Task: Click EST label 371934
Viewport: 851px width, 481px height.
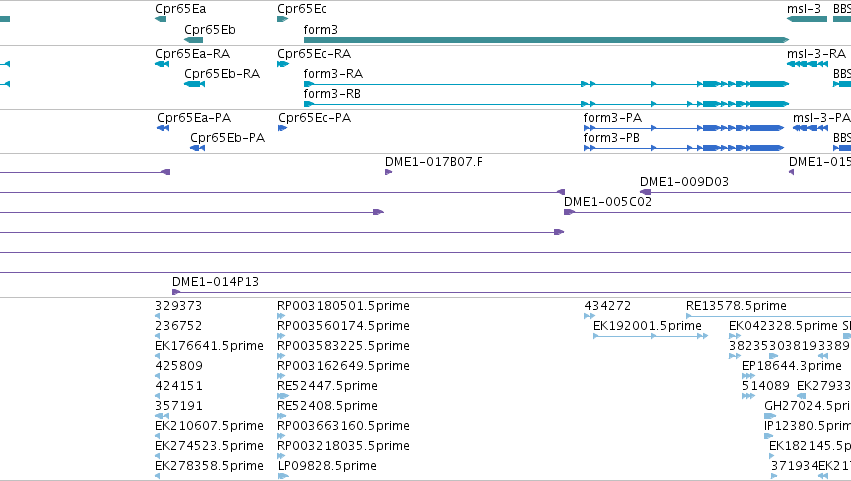Action: coord(793,466)
